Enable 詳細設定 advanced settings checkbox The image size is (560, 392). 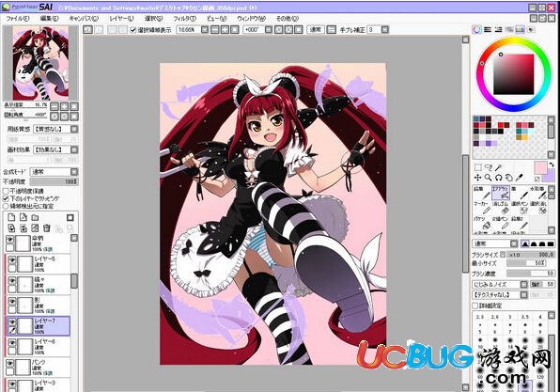click(x=475, y=306)
